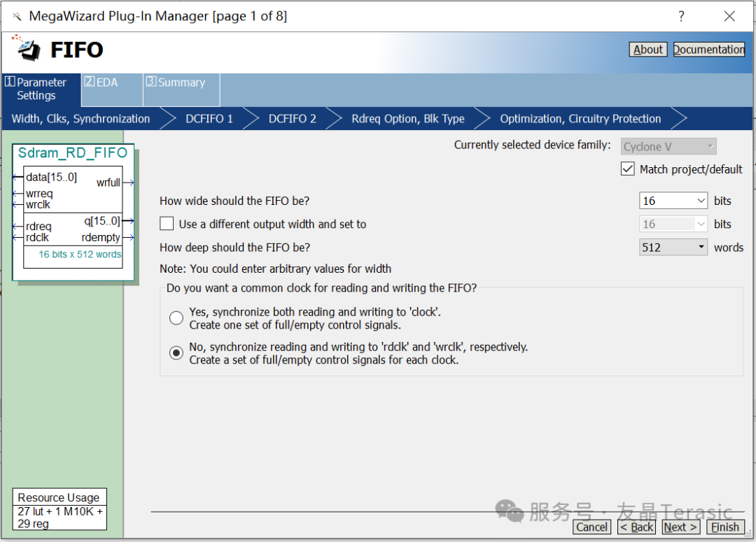Click the FIFO chip logo icon
Screen dimensions: 756x542
click(x=29, y=49)
